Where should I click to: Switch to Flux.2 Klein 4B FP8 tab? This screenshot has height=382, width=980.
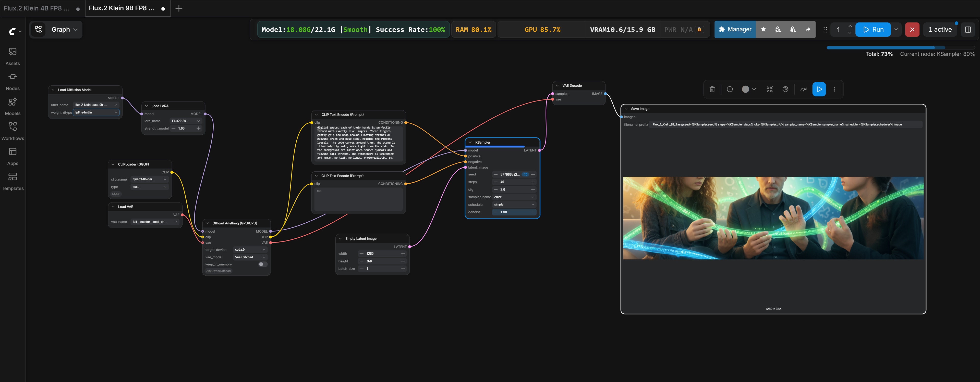tap(42, 8)
